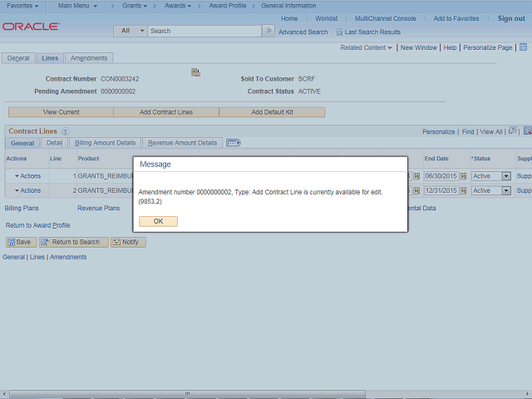532x399 pixels.
Task: Click bottom Amendments footer link
Action: [x=68, y=257]
